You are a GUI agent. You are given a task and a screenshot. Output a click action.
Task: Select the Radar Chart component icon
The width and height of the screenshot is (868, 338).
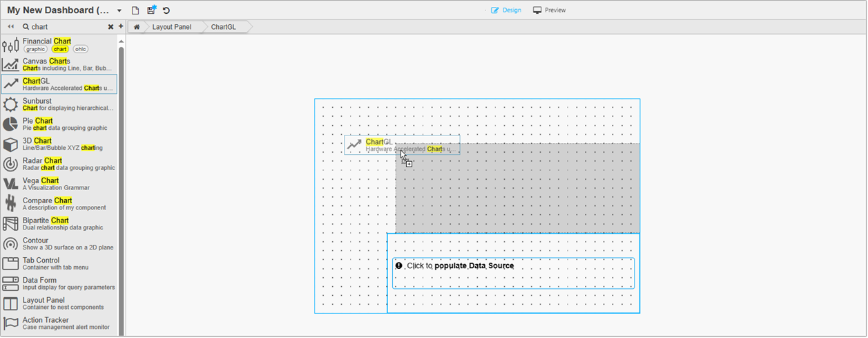coord(10,165)
